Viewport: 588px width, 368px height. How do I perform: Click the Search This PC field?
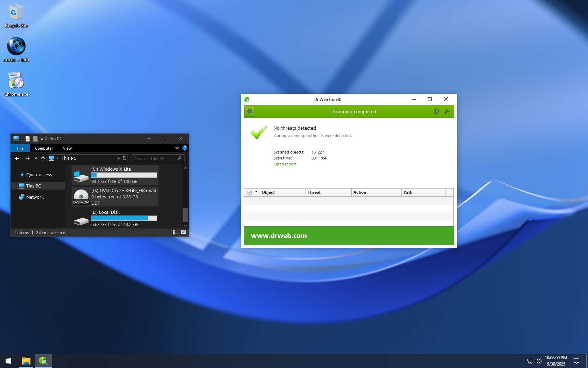coord(154,158)
